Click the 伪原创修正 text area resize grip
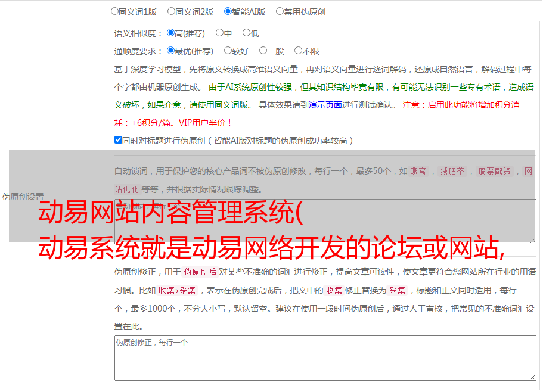The width and height of the screenshot is (543, 392). 533,377
